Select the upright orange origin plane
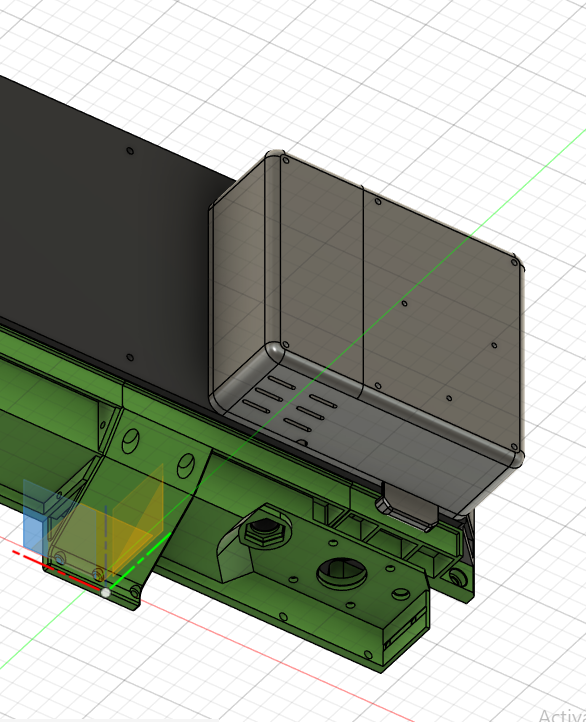 click(138, 520)
